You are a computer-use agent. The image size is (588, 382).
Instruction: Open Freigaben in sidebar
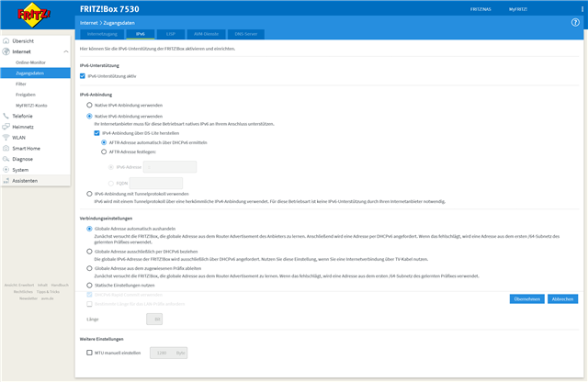[26, 95]
